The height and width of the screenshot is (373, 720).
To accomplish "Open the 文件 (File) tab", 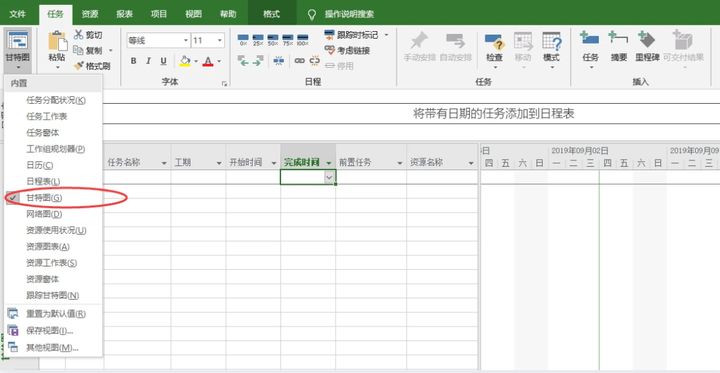I will coord(17,14).
